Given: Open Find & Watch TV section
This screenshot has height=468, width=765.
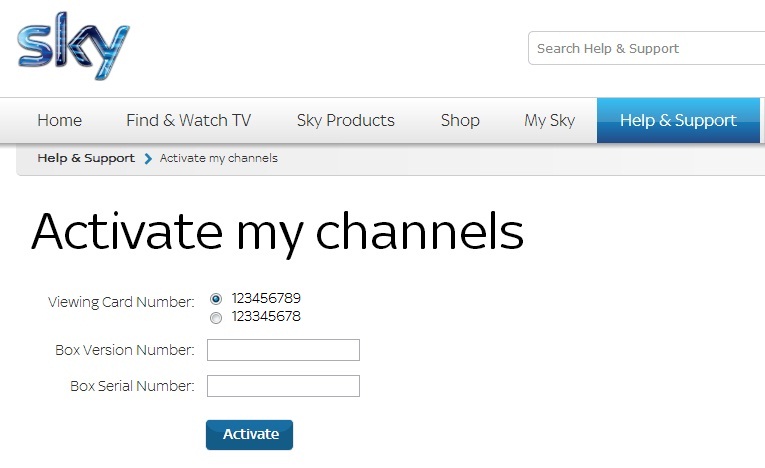Looking at the screenshot, I should click(x=188, y=121).
